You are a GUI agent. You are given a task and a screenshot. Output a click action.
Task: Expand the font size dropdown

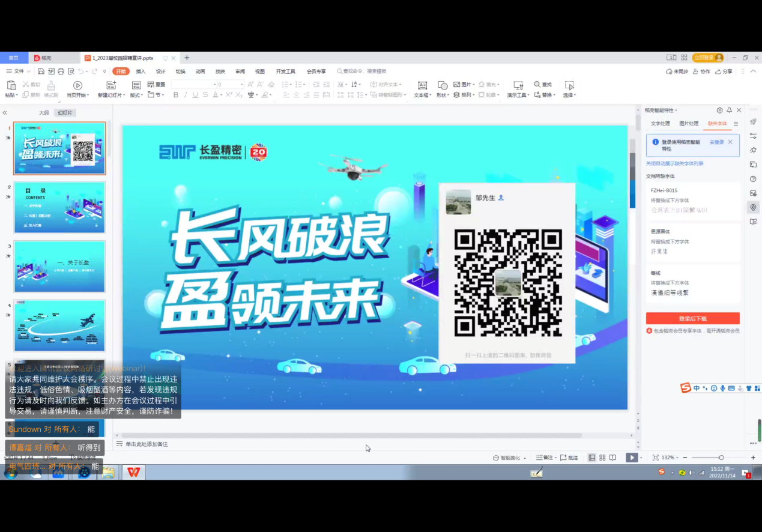click(241, 85)
